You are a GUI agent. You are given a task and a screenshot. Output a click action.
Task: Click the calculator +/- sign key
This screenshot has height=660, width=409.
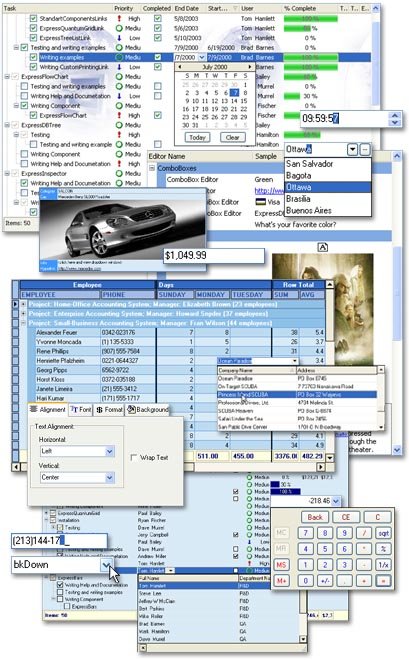coord(325,581)
